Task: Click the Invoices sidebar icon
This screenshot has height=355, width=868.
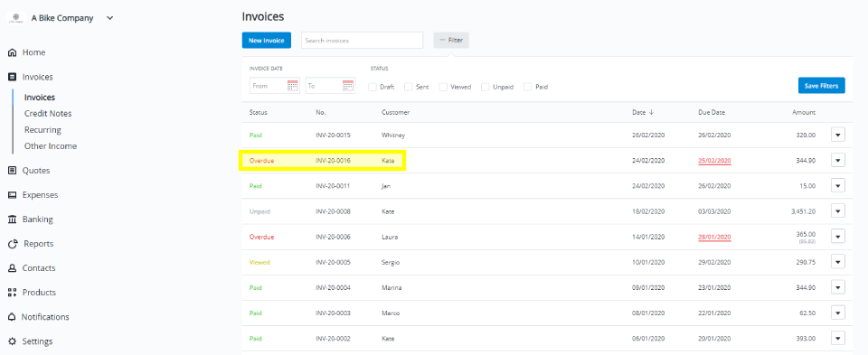Action: click(12, 78)
